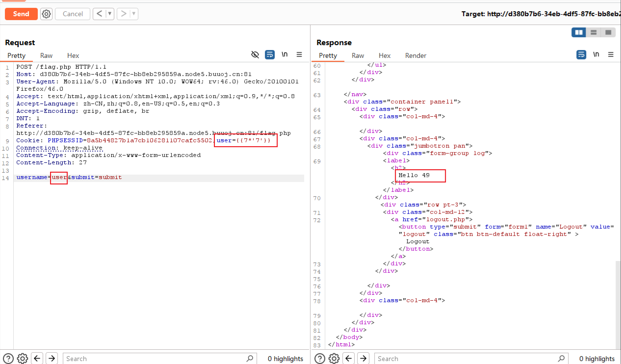Click the "container panel1" div line
This screenshot has width=621, height=364.
pos(402,102)
